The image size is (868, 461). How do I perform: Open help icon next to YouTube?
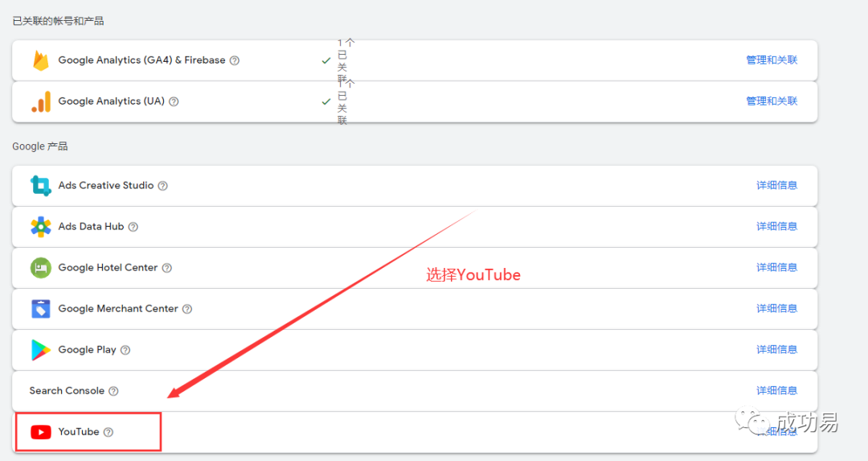click(x=108, y=431)
